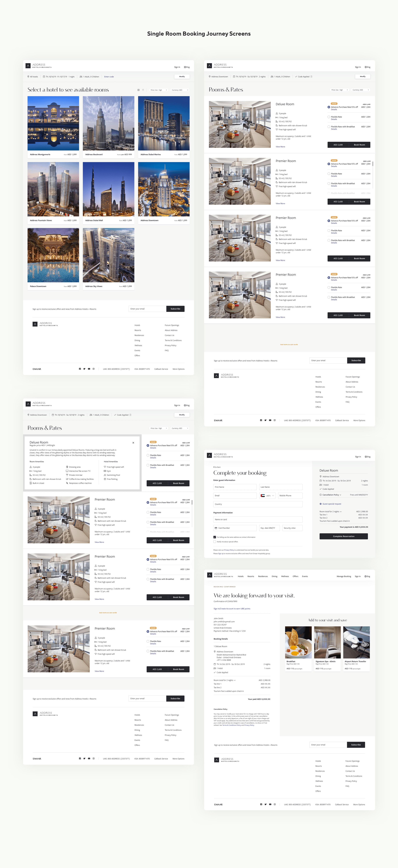
Task: Click credit card icon in Card Number field
Action: (216, 528)
